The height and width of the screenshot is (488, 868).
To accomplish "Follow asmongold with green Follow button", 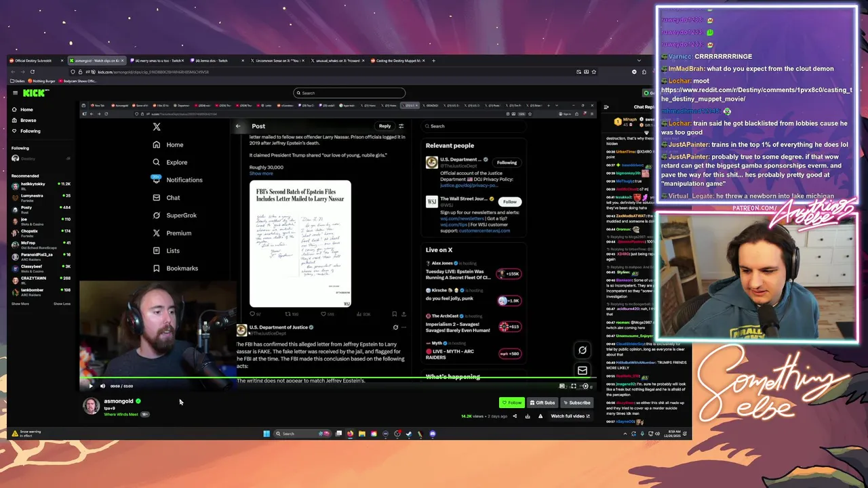I will coord(512,403).
